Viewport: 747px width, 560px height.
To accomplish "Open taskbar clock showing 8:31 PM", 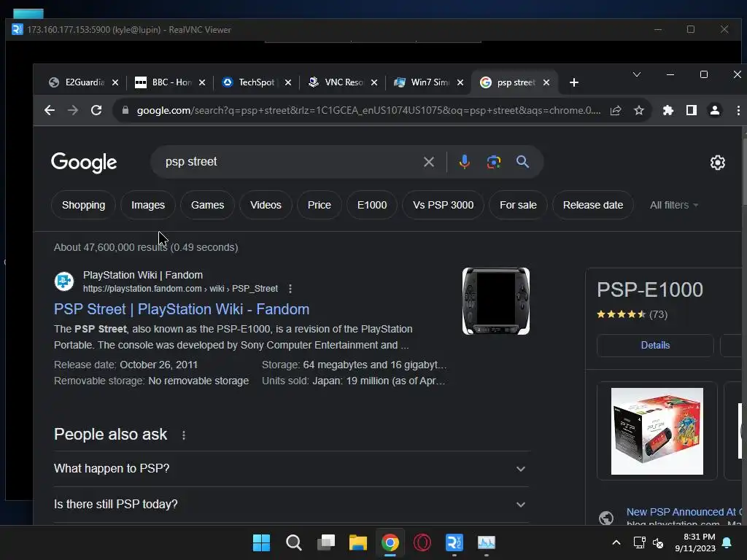I will [695, 542].
